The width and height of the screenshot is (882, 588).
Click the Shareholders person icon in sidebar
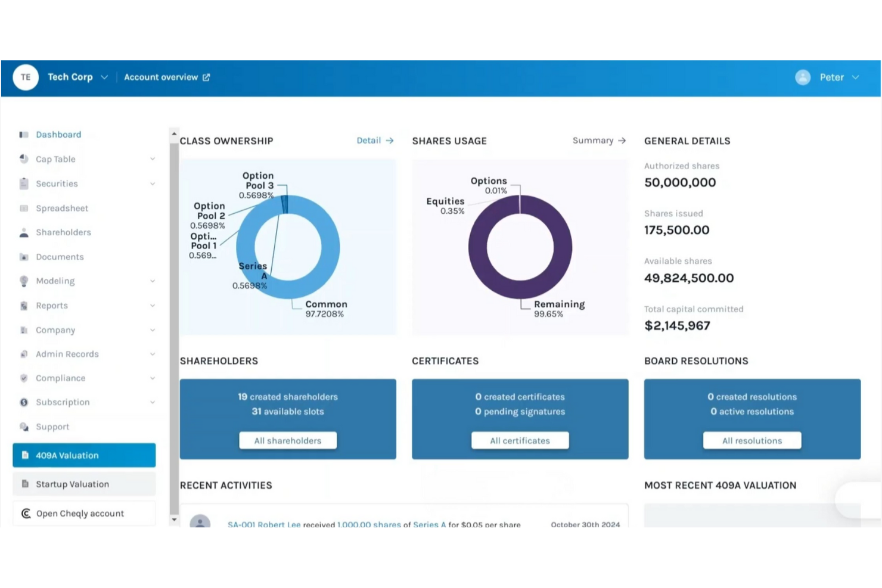coord(24,232)
